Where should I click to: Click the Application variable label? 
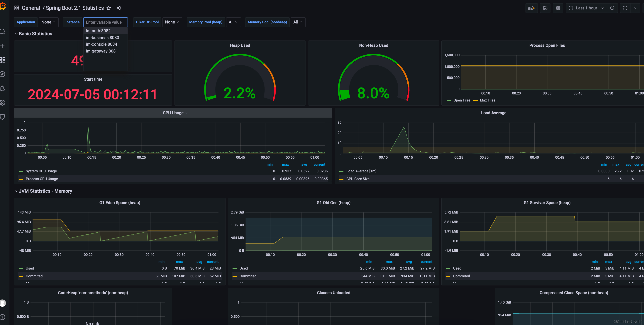pyautogui.click(x=26, y=22)
